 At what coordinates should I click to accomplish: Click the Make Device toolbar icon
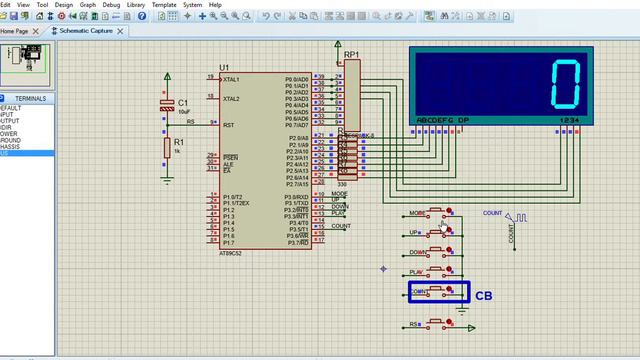tap(387, 16)
